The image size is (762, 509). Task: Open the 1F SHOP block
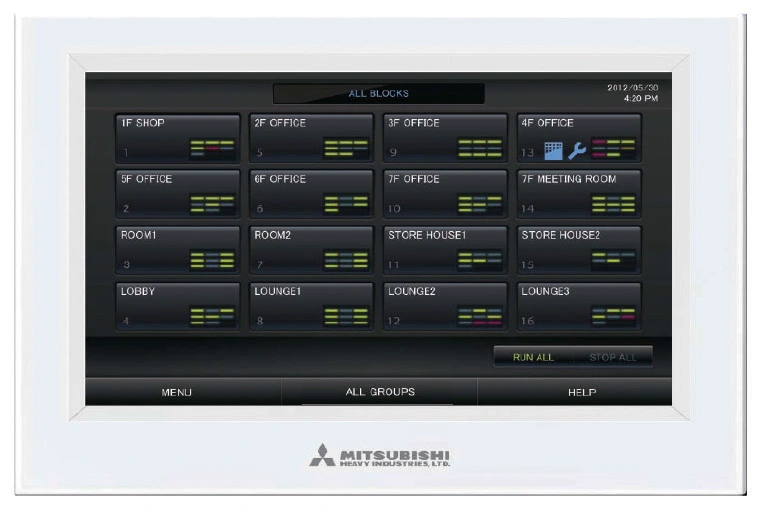[178, 139]
